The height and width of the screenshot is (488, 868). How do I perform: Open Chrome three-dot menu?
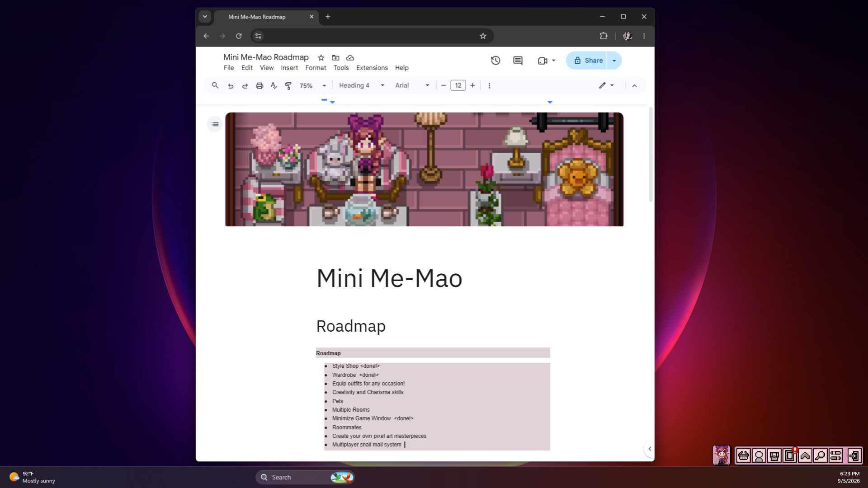(644, 36)
